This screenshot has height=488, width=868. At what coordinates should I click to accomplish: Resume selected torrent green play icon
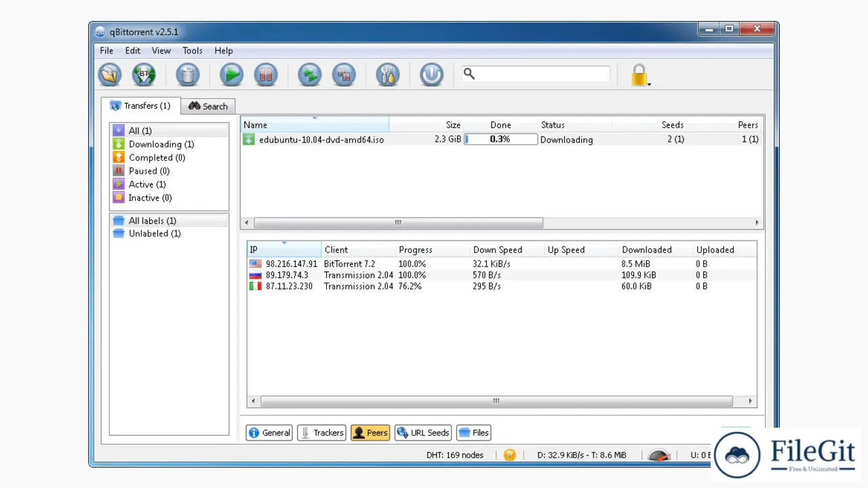tap(231, 75)
